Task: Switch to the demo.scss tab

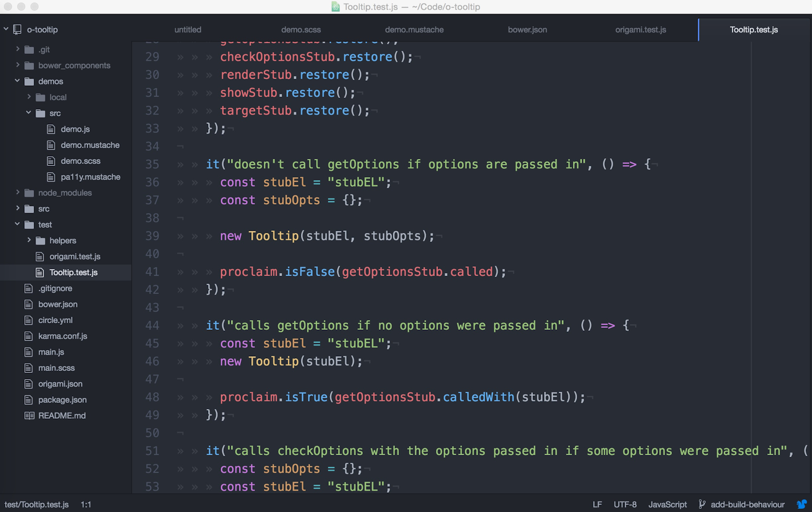Action: coord(301,30)
